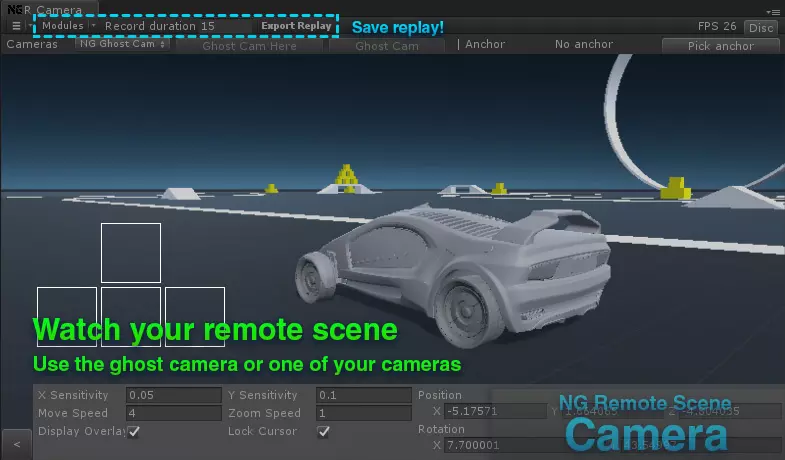Open the NG Ghost Cam dropdown
This screenshot has height=460, width=785.
coord(123,44)
